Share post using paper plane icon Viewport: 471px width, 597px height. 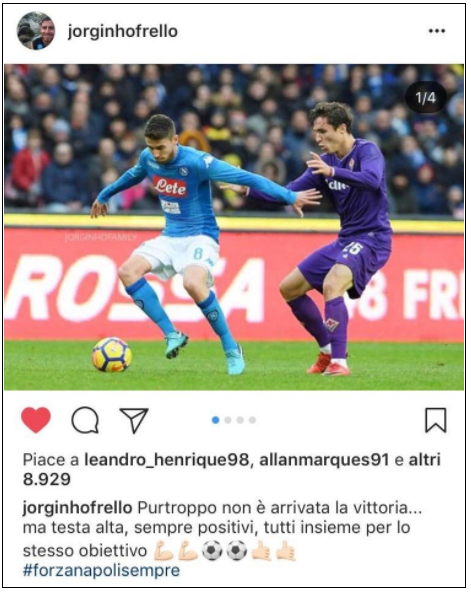coord(134,420)
